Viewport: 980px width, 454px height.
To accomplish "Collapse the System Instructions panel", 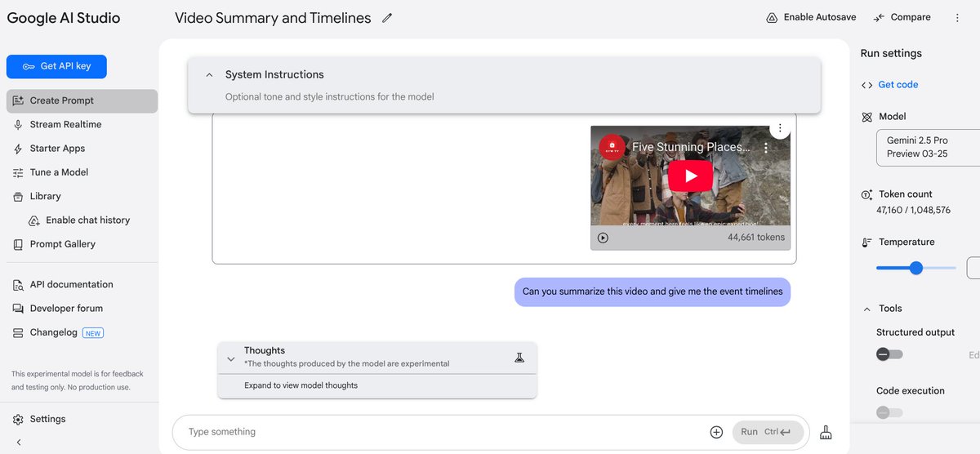I will 209,74.
